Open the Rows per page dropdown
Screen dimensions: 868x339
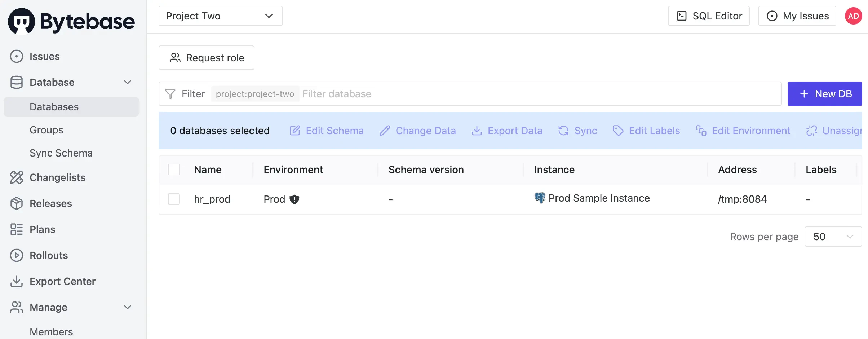[x=833, y=237]
